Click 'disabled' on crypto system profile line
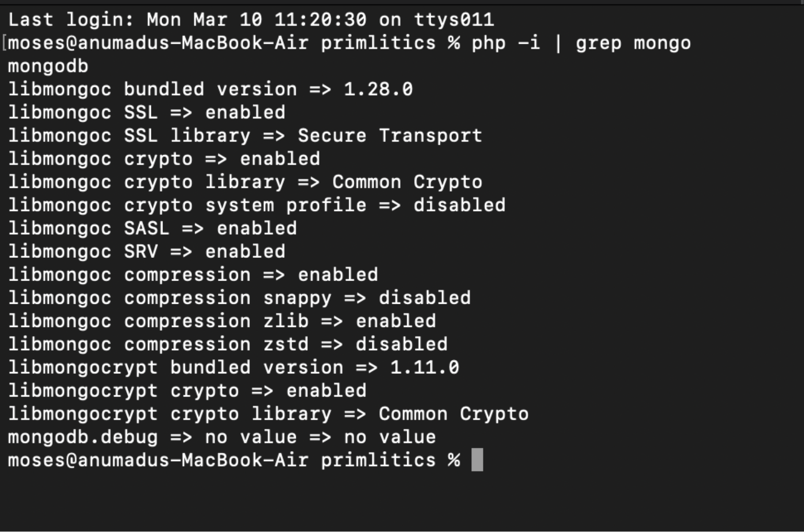This screenshot has width=804, height=532. 460,205
